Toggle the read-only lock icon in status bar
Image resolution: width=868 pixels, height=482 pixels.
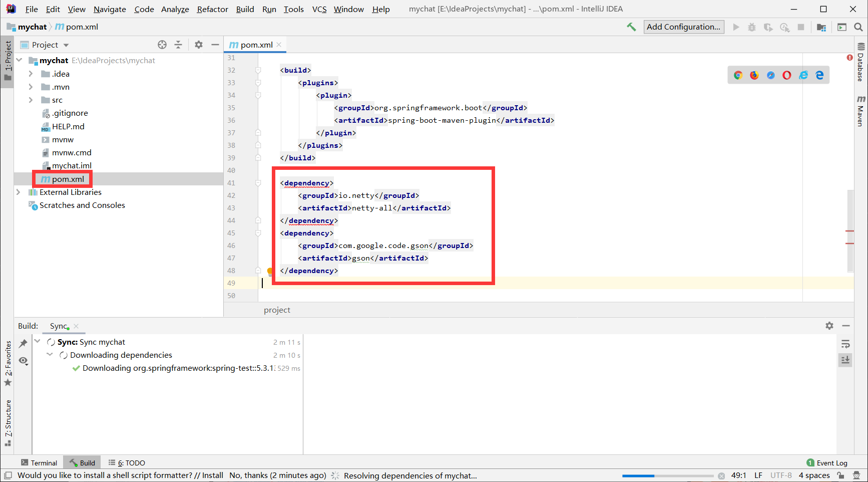(x=840, y=475)
